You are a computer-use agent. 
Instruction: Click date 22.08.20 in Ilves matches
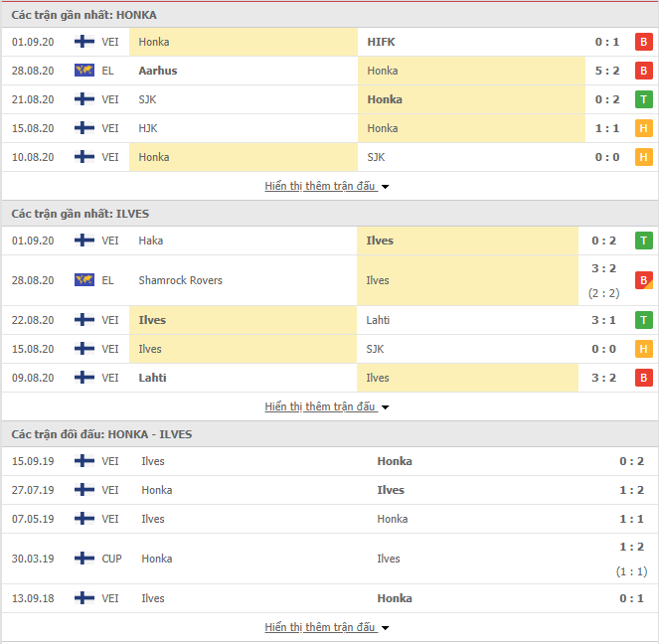click(x=33, y=320)
